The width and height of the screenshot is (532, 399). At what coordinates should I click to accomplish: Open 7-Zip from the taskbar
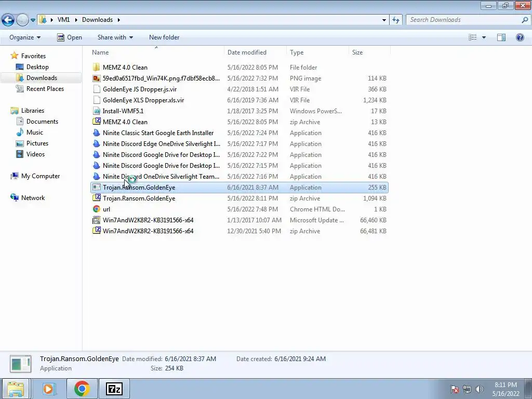tap(114, 389)
